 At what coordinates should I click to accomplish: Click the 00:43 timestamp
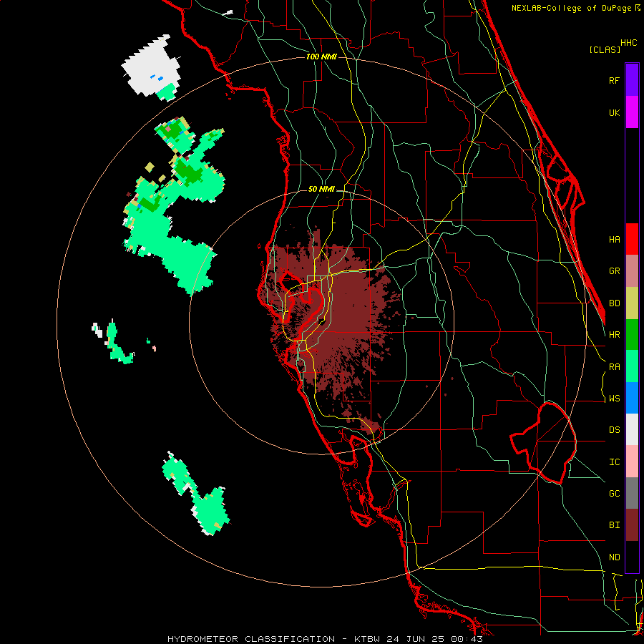[467, 639]
